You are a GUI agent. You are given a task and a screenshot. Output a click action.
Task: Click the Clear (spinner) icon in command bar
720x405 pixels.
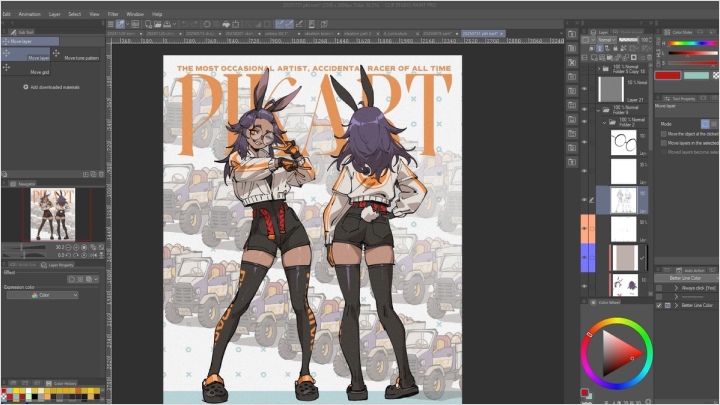point(207,24)
